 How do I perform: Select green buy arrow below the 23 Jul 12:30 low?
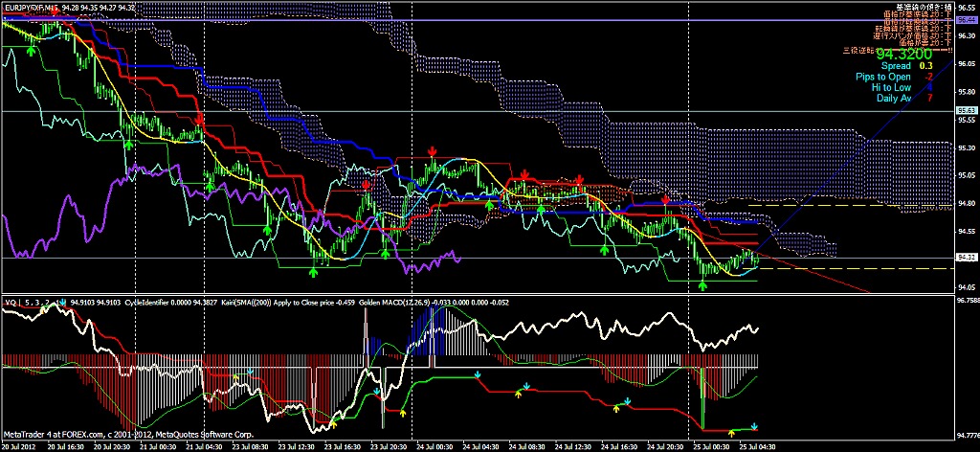pyautogui.click(x=314, y=272)
